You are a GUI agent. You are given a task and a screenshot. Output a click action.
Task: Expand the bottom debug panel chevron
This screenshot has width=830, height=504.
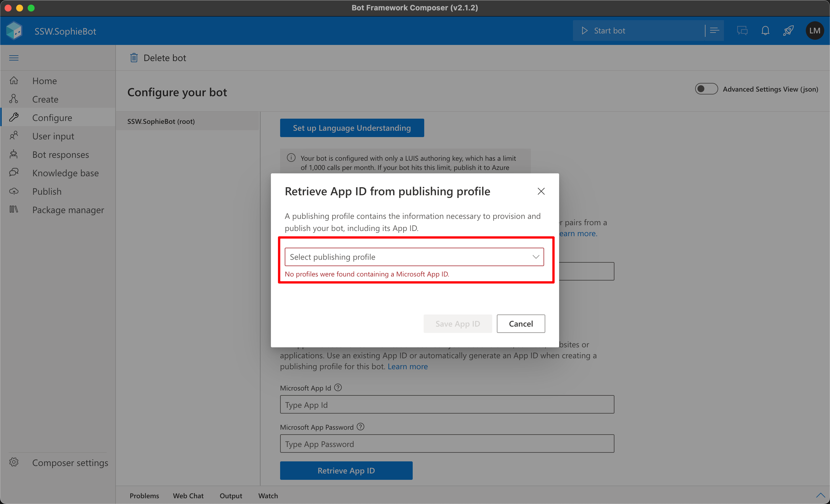click(820, 495)
